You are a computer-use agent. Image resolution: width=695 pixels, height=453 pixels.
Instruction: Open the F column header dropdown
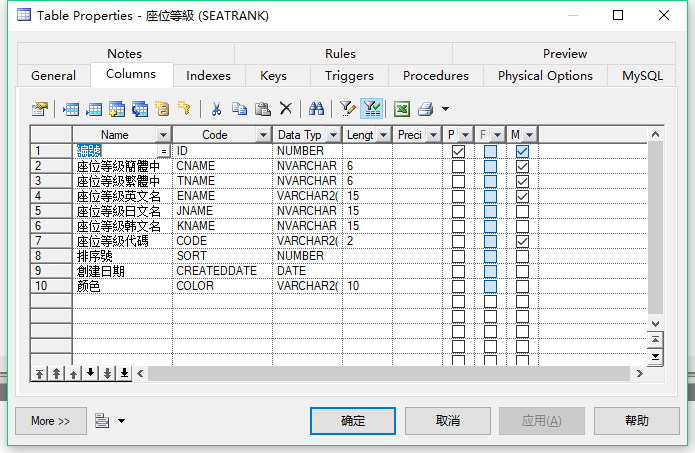497,135
